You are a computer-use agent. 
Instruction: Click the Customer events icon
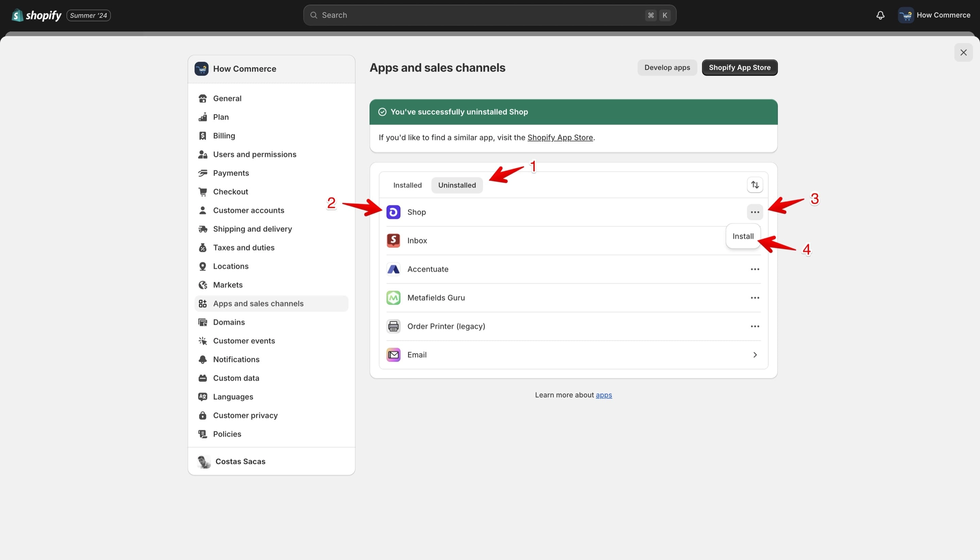click(x=202, y=341)
